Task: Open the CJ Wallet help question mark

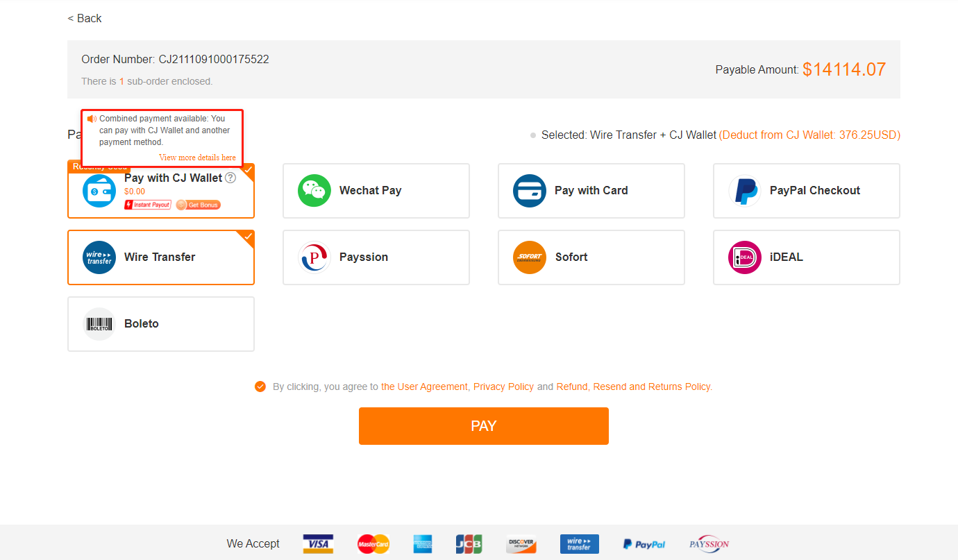Action: (230, 178)
